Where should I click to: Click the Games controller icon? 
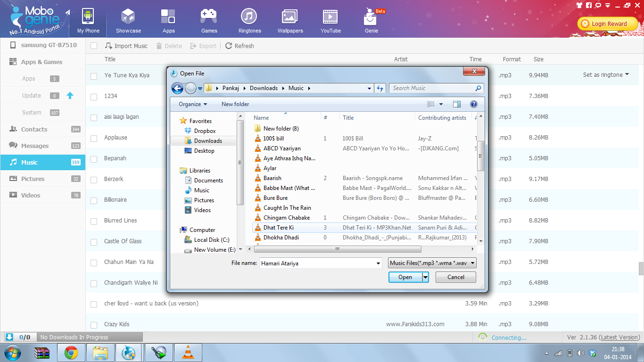tap(209, 17)
